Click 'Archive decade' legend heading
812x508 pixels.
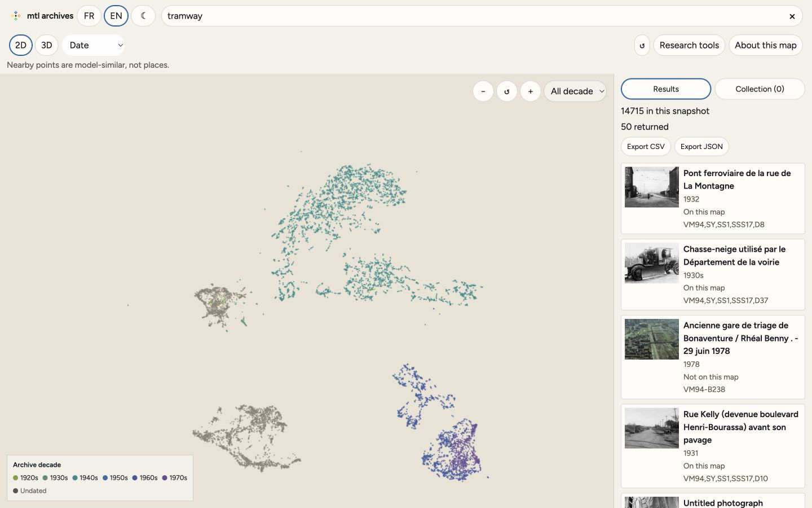37,465
